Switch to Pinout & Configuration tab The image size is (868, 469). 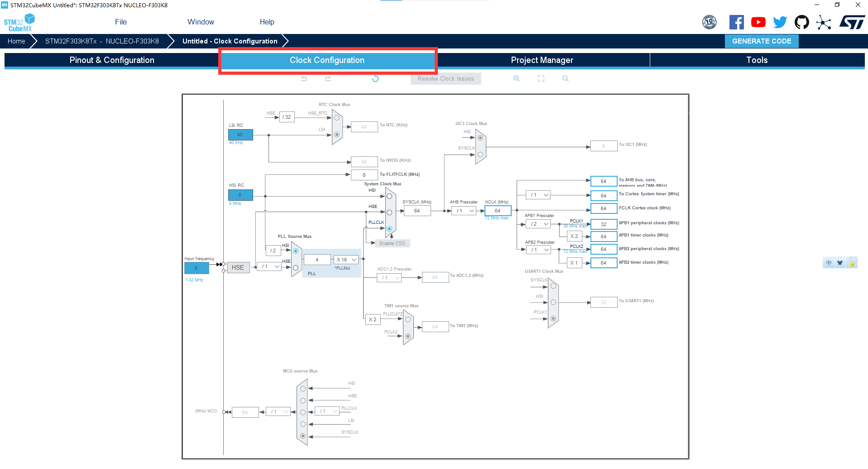(x=112, y=60)
